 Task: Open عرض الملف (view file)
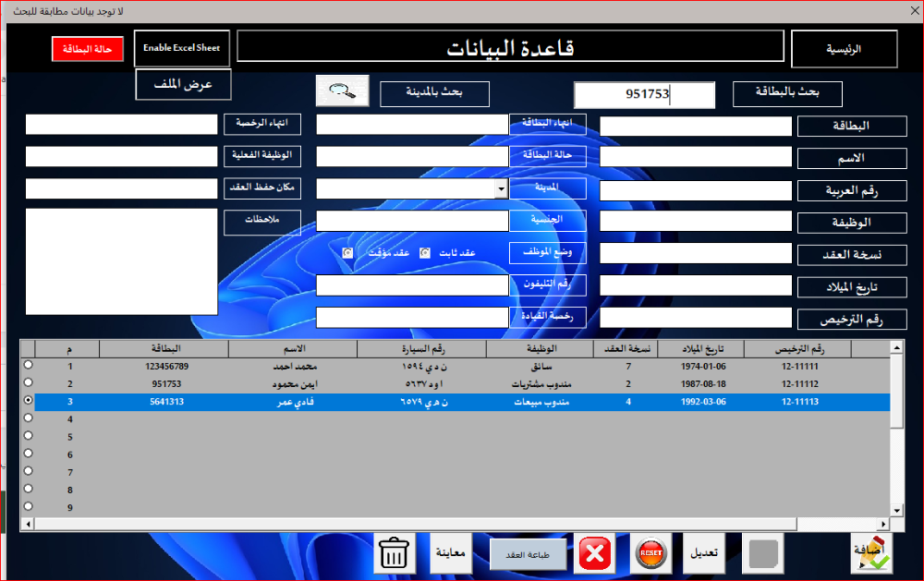pos(183,84)
